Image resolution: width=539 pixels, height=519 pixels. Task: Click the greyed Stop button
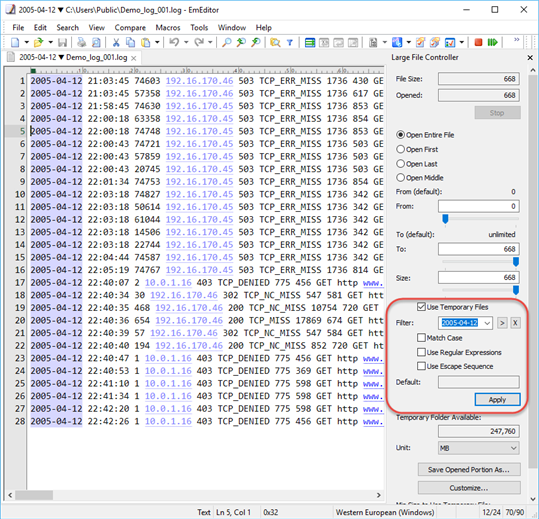point(497,113)
